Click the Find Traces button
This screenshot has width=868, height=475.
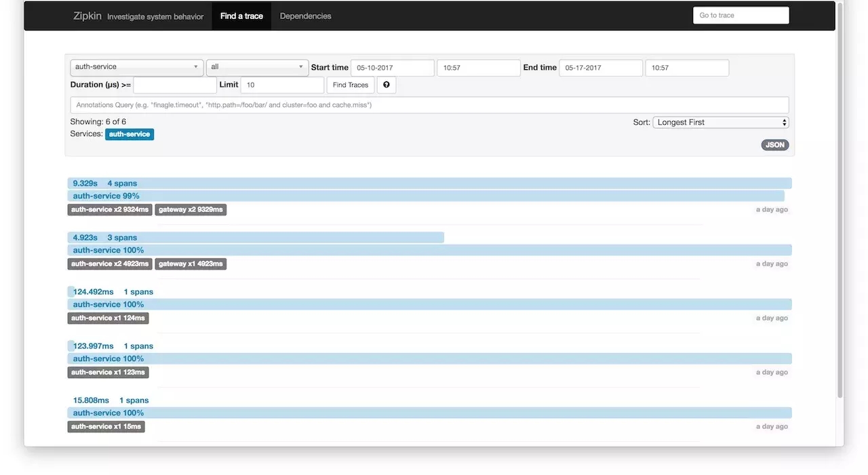[x=351, y=85]
